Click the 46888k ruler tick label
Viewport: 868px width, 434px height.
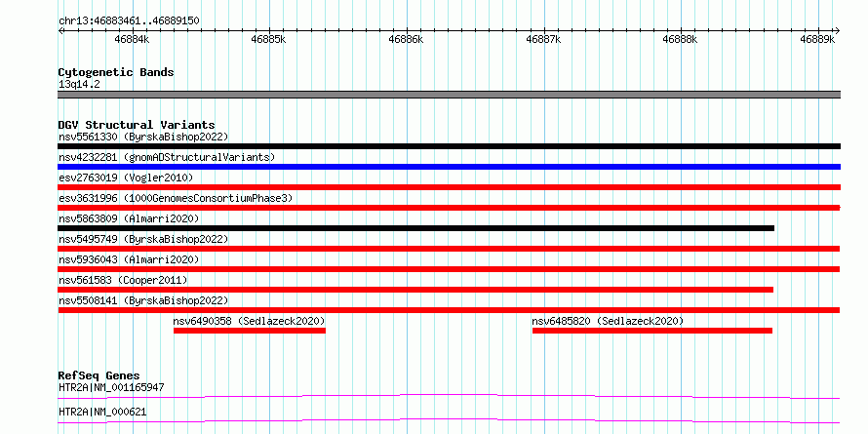point(681,40)
